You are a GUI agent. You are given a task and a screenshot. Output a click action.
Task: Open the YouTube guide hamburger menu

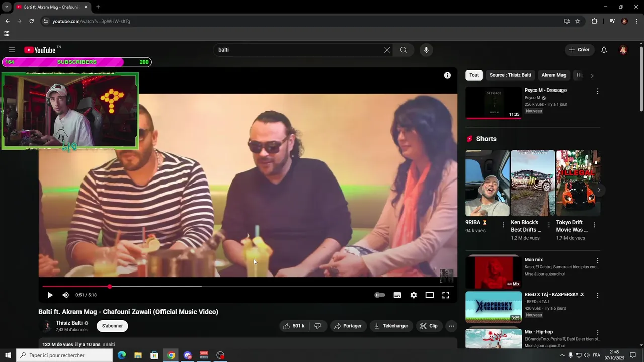[12, 50]
